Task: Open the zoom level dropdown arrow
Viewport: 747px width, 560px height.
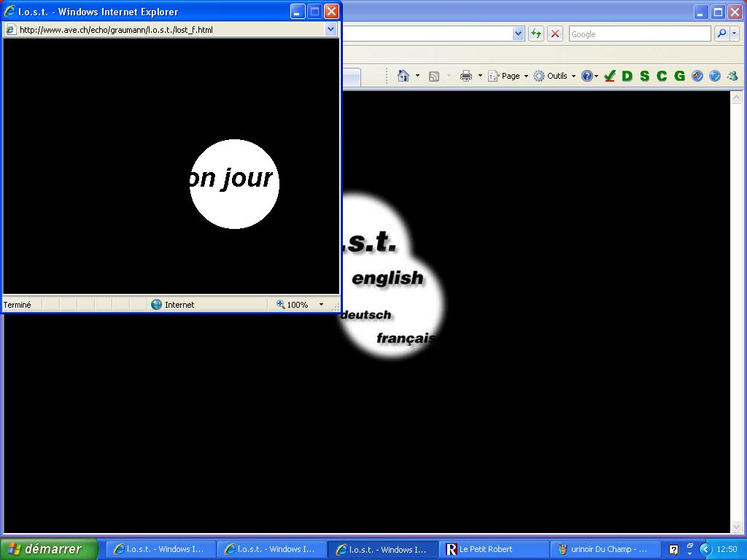Action: 321,305
